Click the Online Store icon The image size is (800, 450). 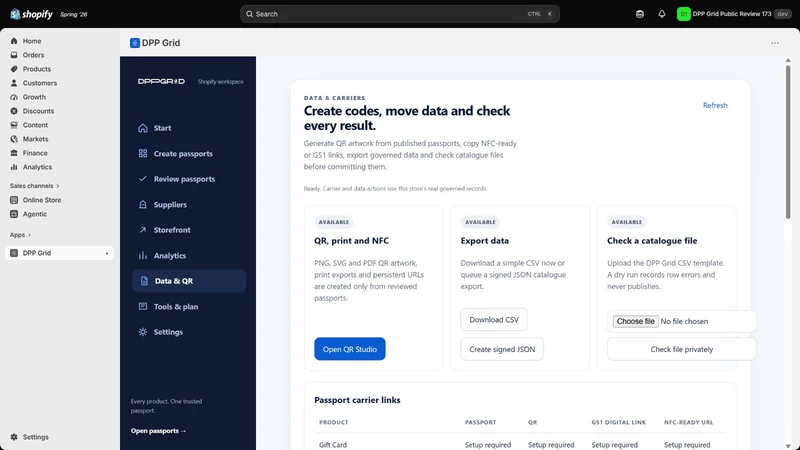14,200
